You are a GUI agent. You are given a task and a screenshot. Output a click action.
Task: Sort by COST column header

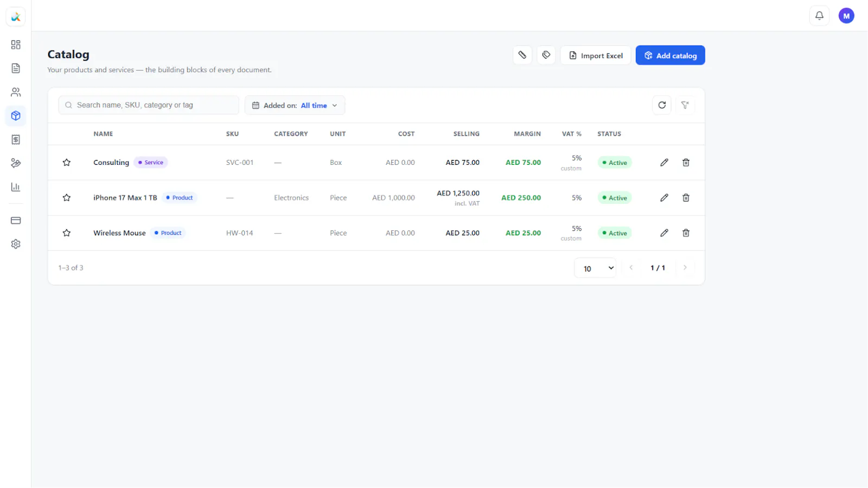(x=406, y=134)
